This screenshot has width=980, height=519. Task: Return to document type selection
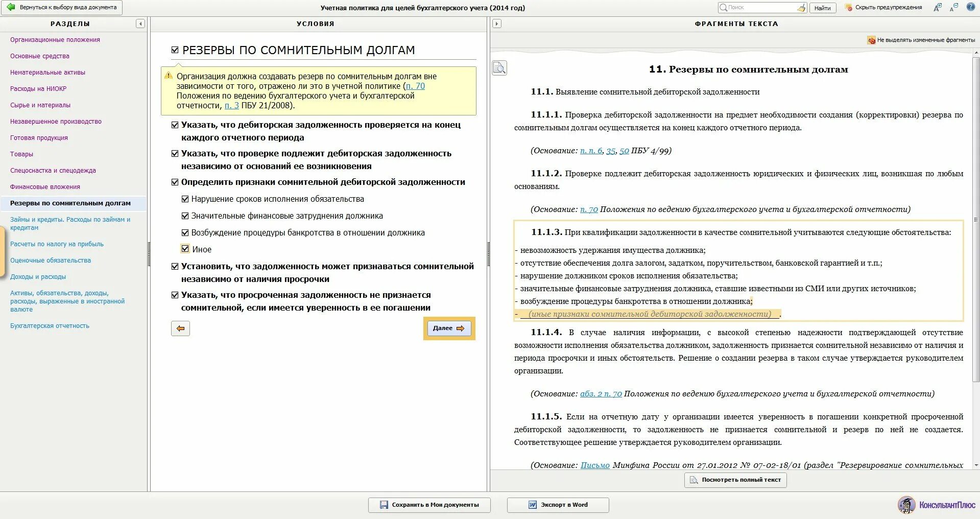tap(62, 7)
